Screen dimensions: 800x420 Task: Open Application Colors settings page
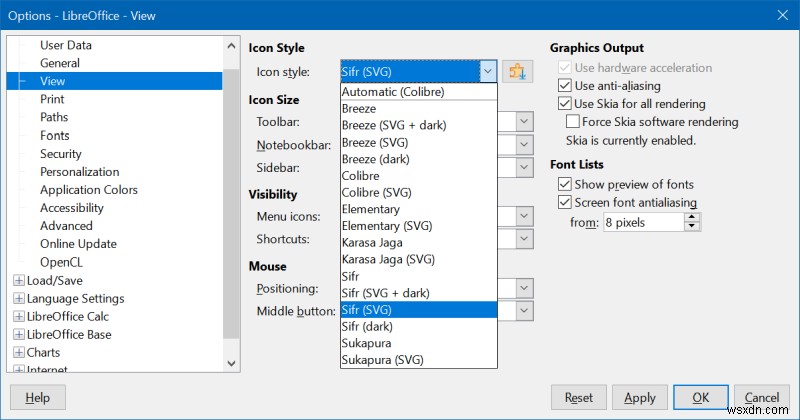point(89,190)
